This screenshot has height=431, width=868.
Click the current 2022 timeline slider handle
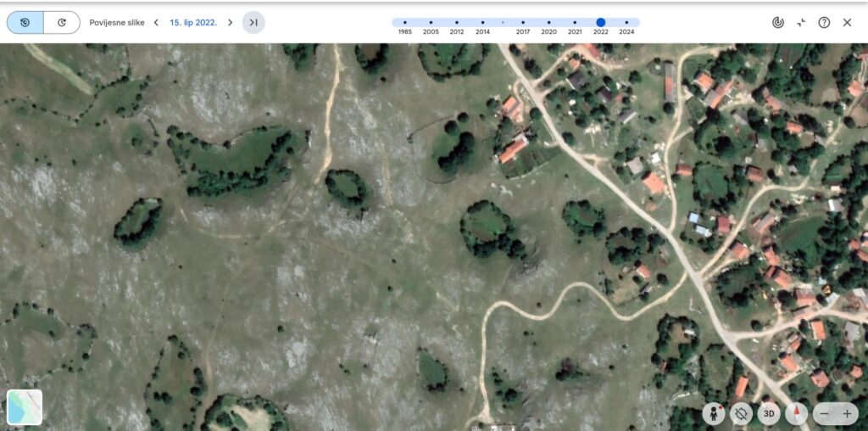click(x=601, y=23)
